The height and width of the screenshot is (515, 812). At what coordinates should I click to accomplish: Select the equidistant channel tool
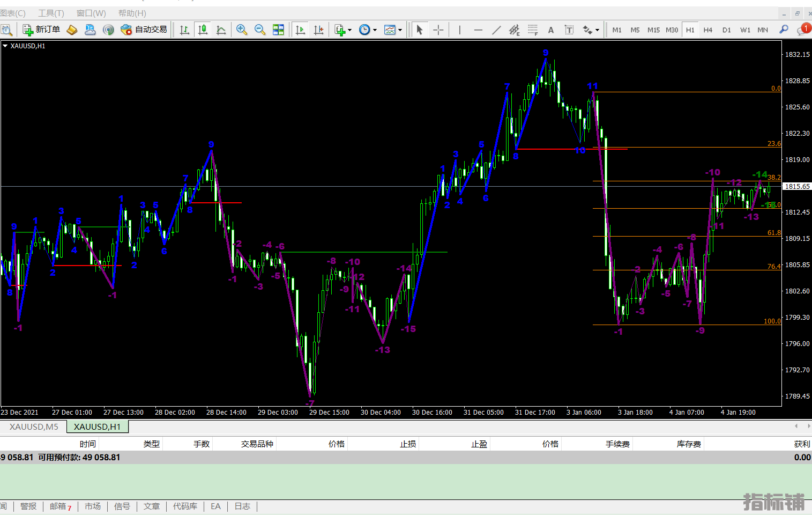pyautogui.click(x=515, y=30)
